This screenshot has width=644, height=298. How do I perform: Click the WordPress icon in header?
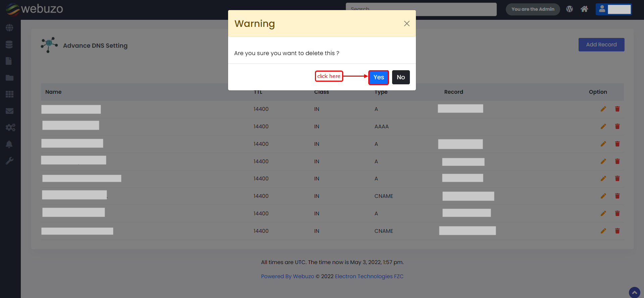569,9
